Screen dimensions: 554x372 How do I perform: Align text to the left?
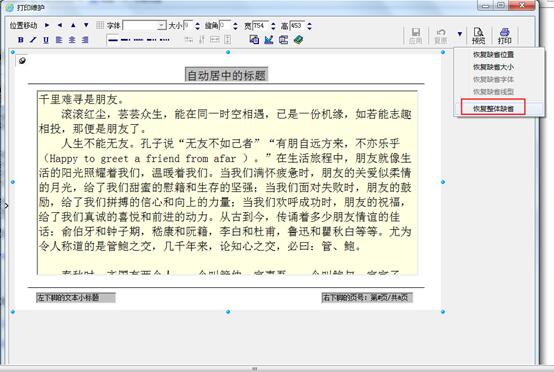point(59,40)
